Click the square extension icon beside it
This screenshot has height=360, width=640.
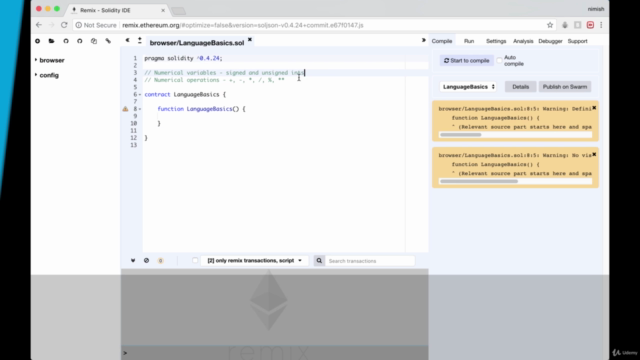pos(578,25)
